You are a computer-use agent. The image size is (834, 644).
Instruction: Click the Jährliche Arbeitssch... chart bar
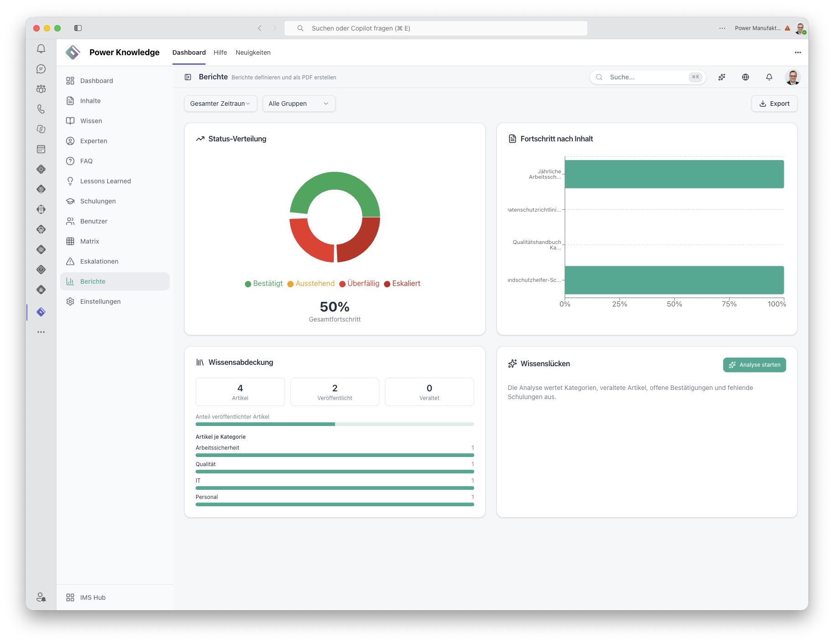coord(674,174)
